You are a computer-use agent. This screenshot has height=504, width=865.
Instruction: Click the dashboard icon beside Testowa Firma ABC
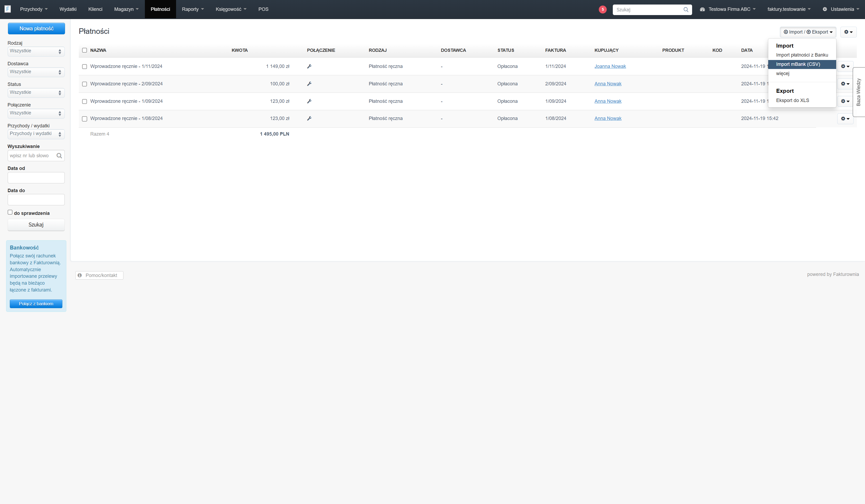pyautogui.click(x=702, y=9)
